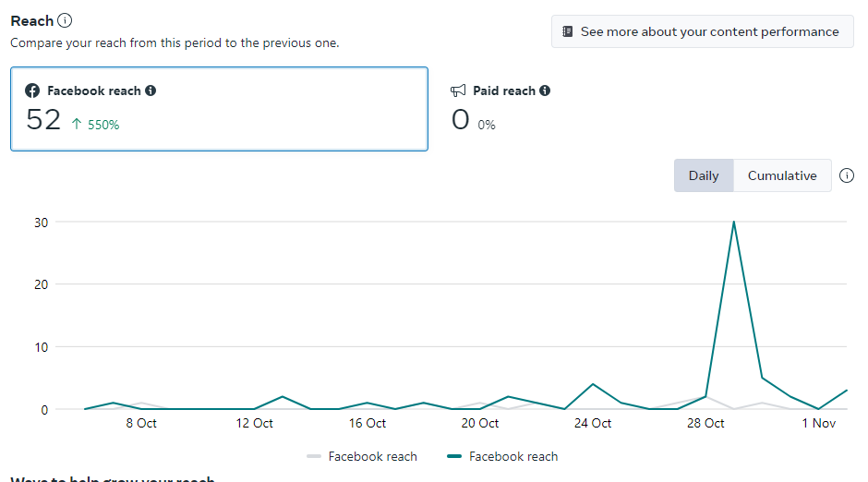Switch the chart to Daily view
868x482 pixels.
703,175
